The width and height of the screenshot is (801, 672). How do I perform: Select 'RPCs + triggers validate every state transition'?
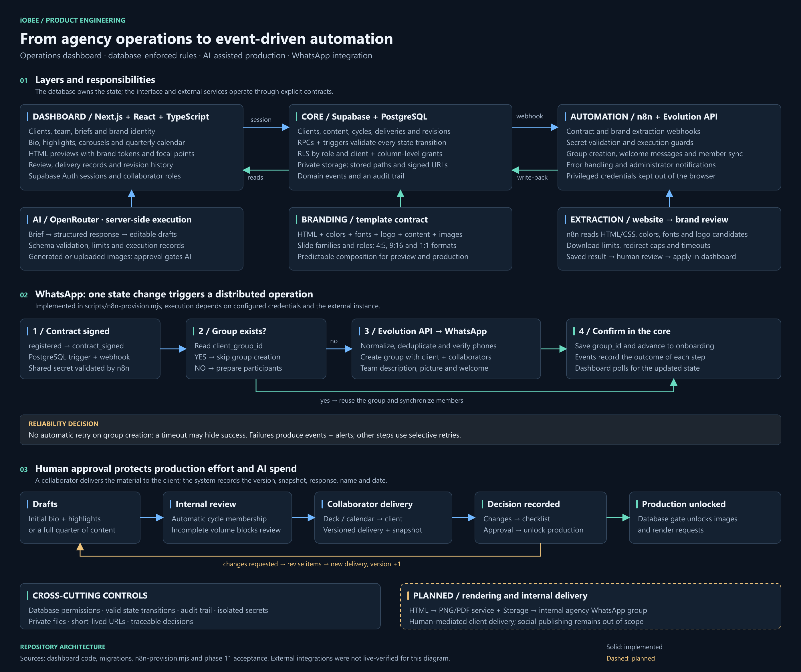[x=372, y=142]
